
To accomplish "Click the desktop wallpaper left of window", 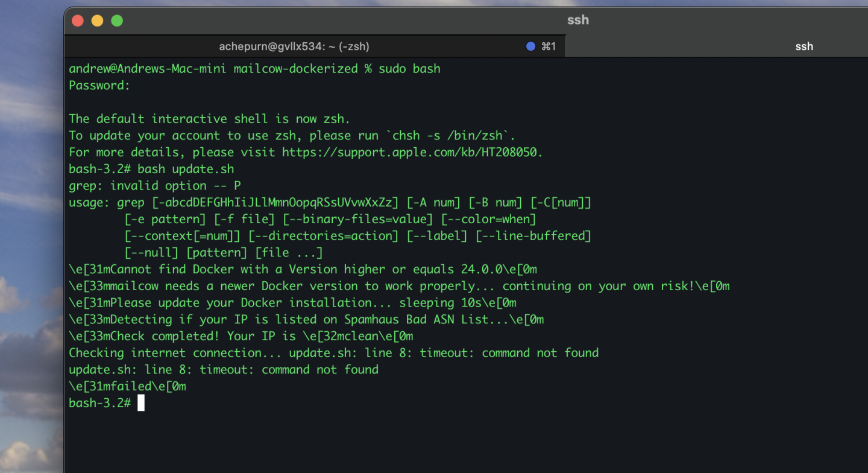I will tap(30, 241).
